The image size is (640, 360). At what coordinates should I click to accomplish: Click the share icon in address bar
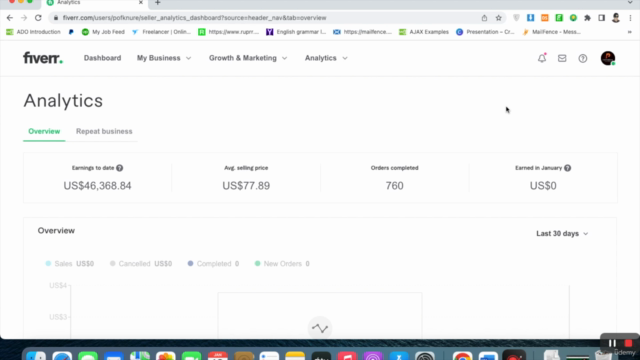tap(484, 18)
